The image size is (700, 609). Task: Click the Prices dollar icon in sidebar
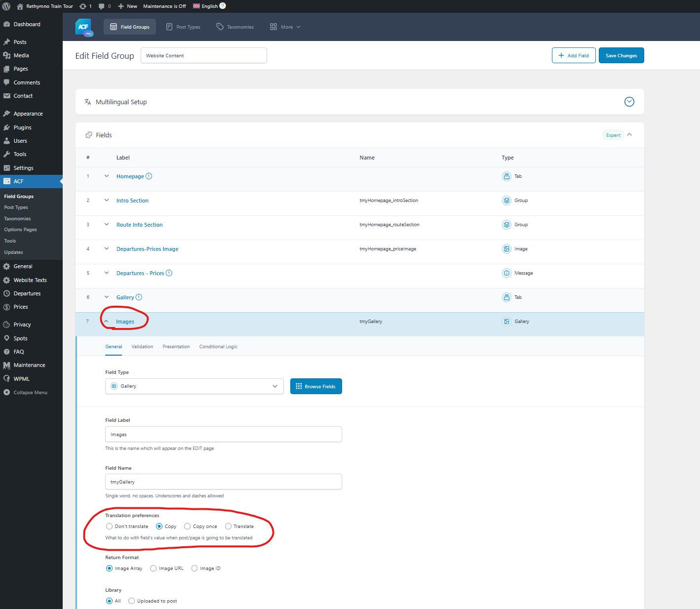pos(7,307)
